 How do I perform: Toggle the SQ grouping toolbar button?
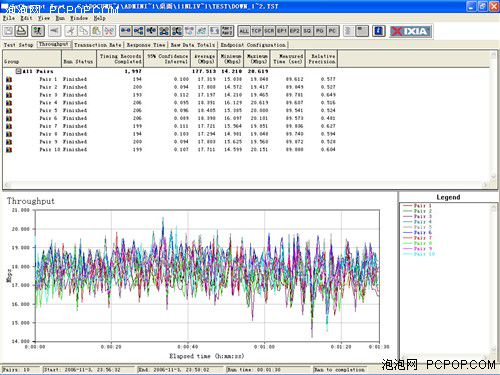click(307, 31)
